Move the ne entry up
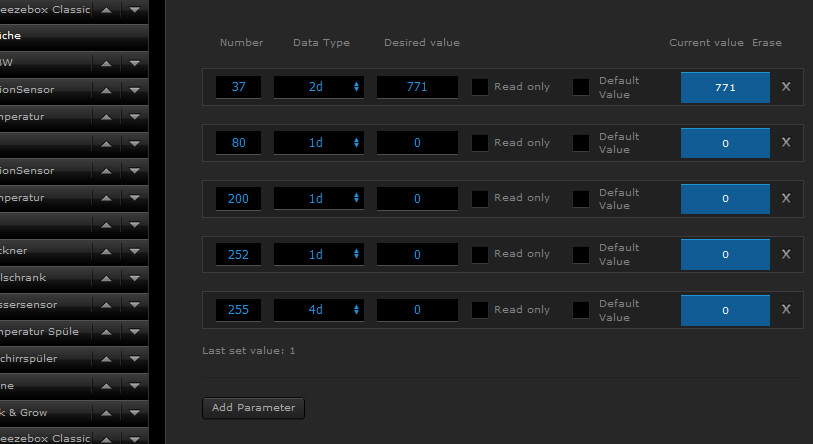This screenshot has height=444, width=813. tap(106, 386)
